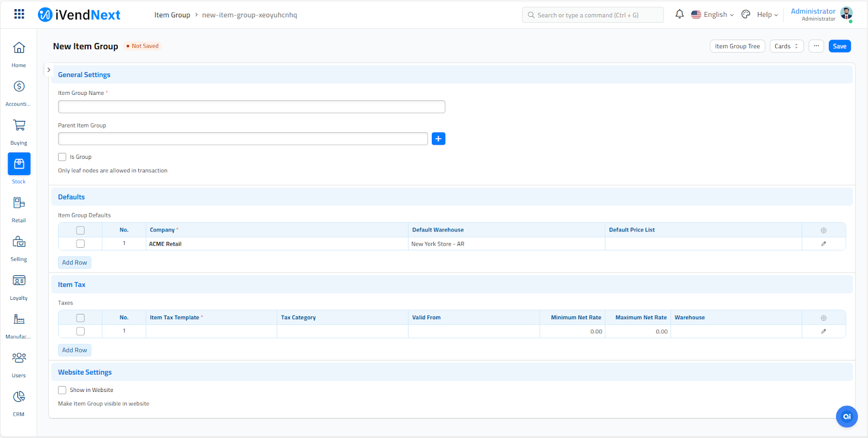The image size is (868, 438).
Task: Open Item Group Defaults table settings gear
Action: pyautogui.click(x=824, y=230)
